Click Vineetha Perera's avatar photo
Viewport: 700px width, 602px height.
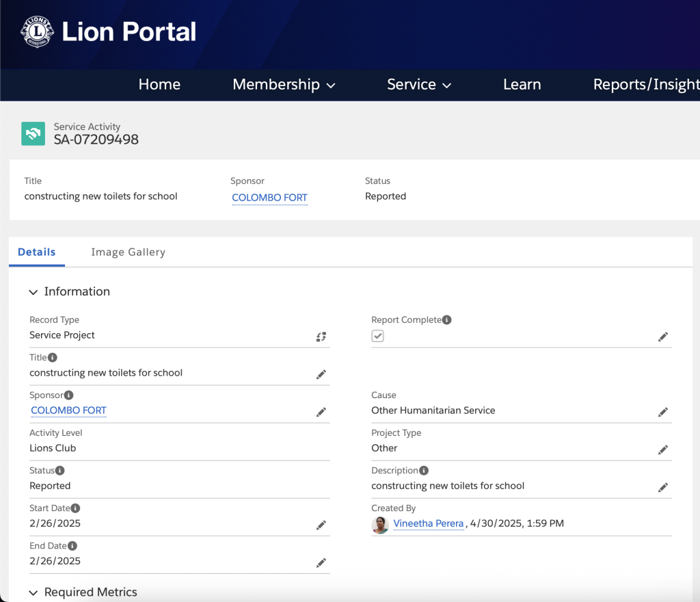380,525
